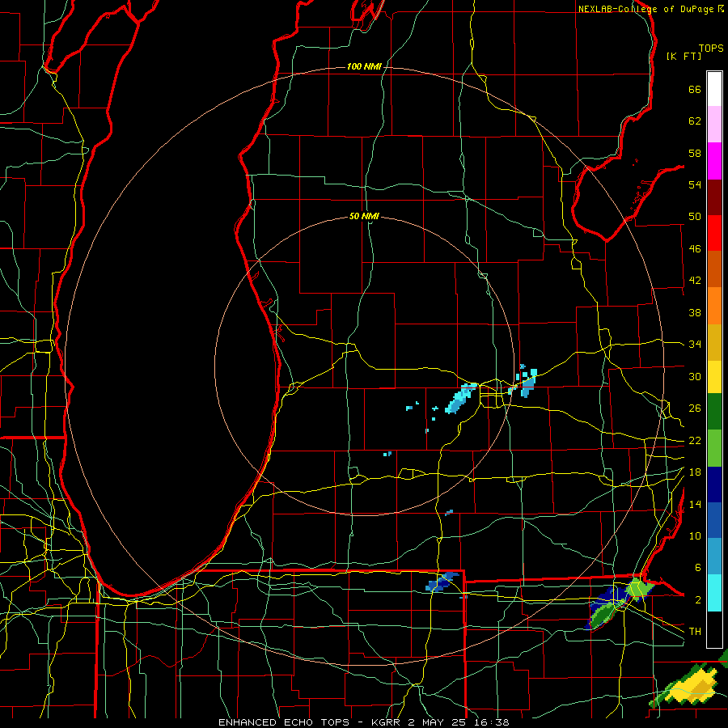This screenshot has width=728, height=728.
Task: Pick the dark green legend swatch
Action: click(x=714, y=412)
